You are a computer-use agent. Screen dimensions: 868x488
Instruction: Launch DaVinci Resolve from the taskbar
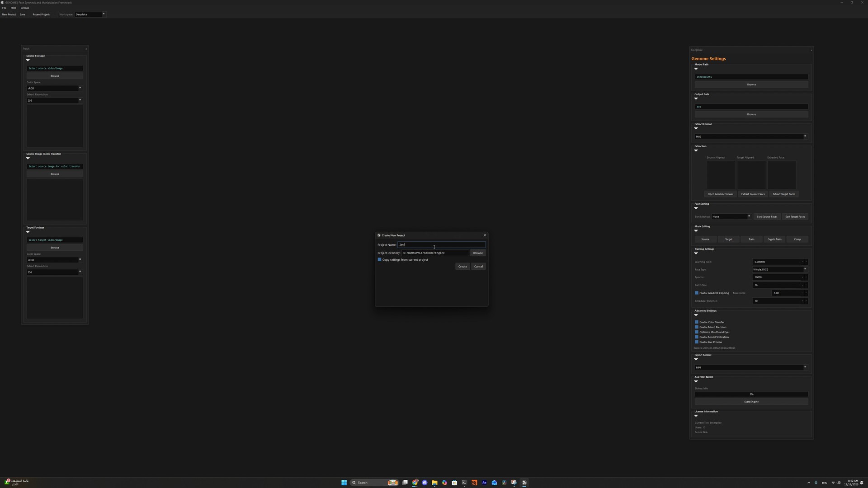pyautogui.click(x=504, y=483)
